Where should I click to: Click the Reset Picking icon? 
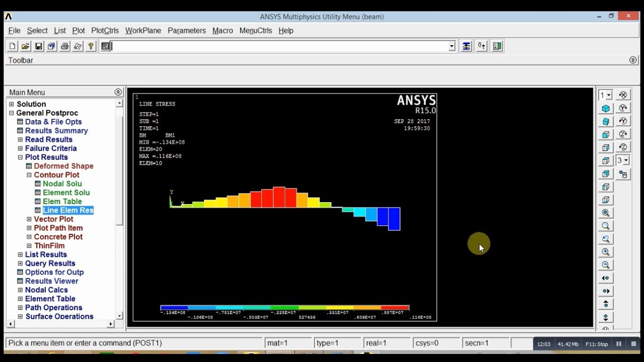pyautogui.click(x=482, y=46)
